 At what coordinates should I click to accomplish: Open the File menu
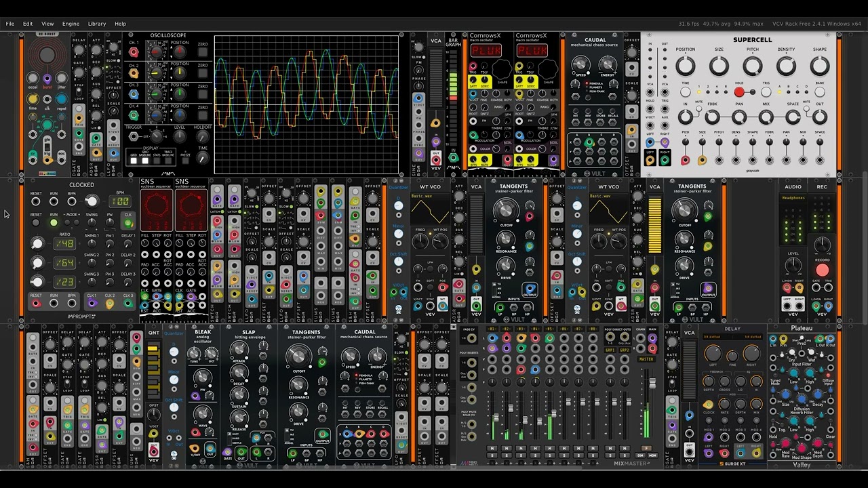coord(10,24)
